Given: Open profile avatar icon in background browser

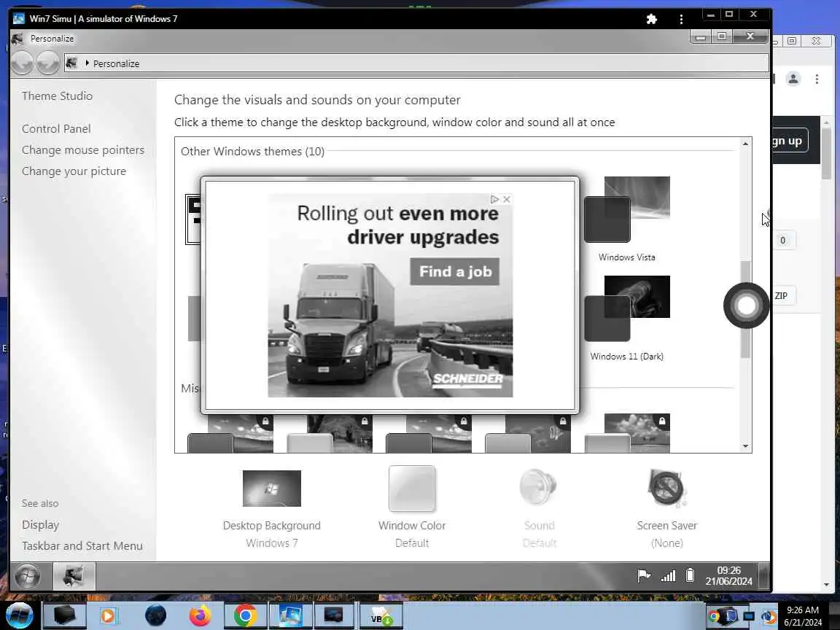Looking at the screenshot, I should [x=793, y=79].
